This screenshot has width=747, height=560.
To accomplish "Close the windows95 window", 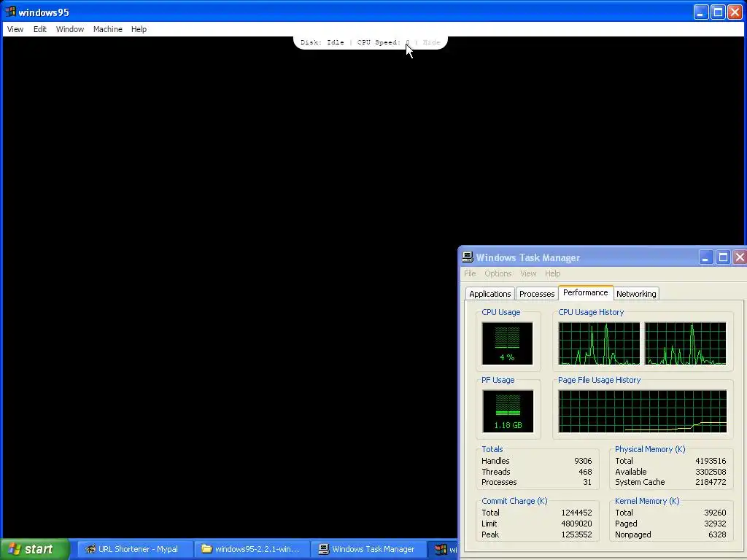I will 735,12.
